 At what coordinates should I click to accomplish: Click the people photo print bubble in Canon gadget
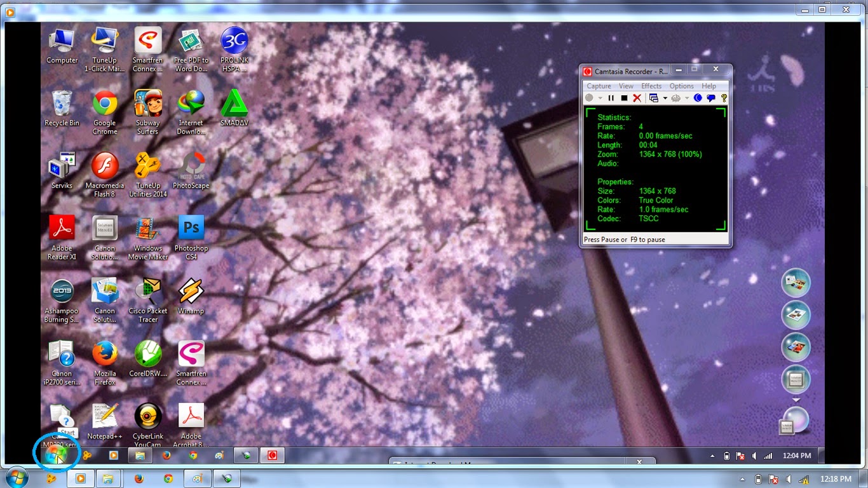(x=796, y=348)
